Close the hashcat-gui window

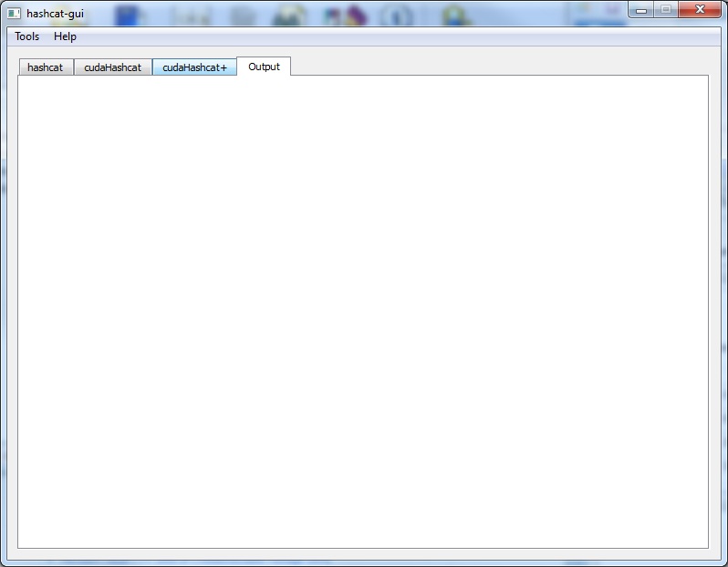coord(700,10)
